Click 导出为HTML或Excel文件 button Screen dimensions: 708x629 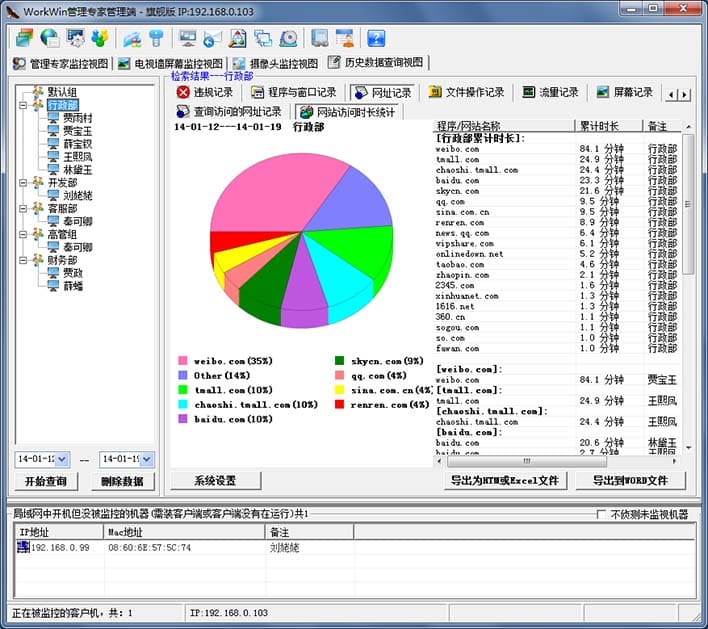point(505,480)
